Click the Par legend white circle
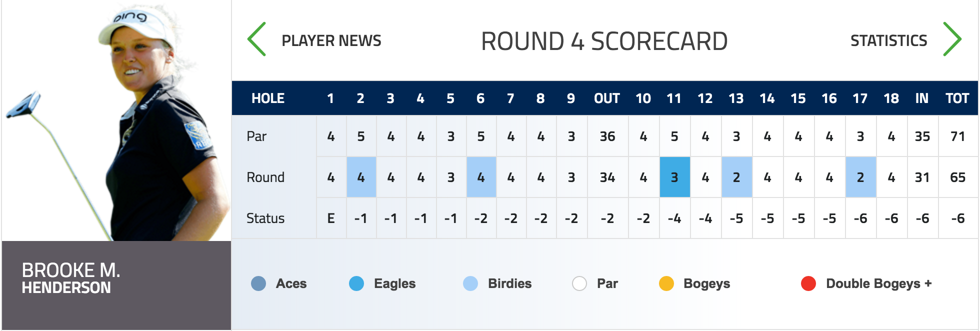Image resolution: width=980 pixels, height=331 pixels. 579,283
